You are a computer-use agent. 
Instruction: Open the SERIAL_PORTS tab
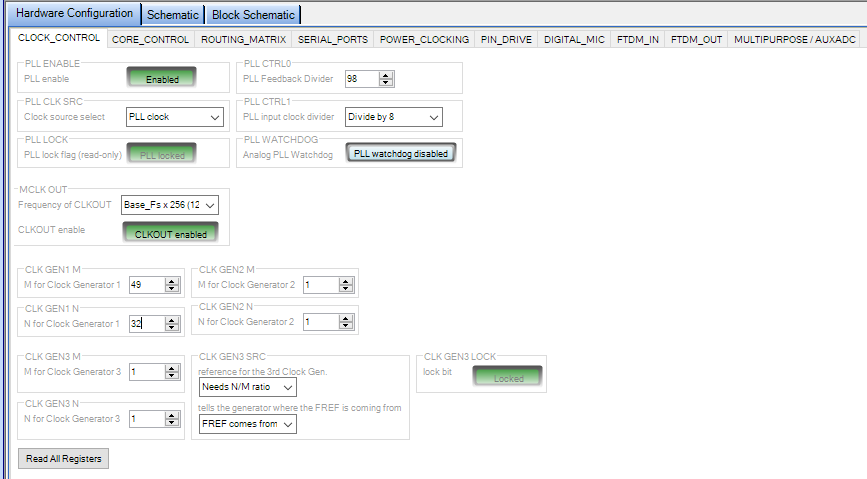click(333, 39)
